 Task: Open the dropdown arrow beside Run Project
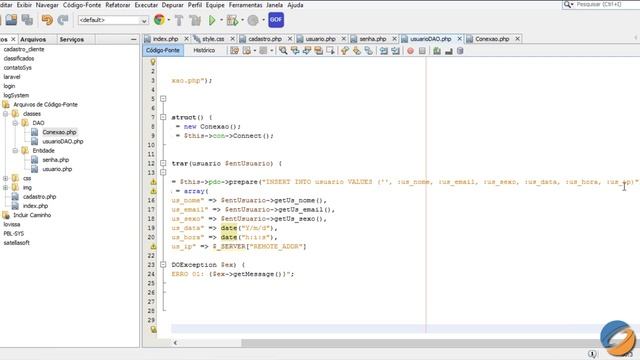click(x=221, y=20)
